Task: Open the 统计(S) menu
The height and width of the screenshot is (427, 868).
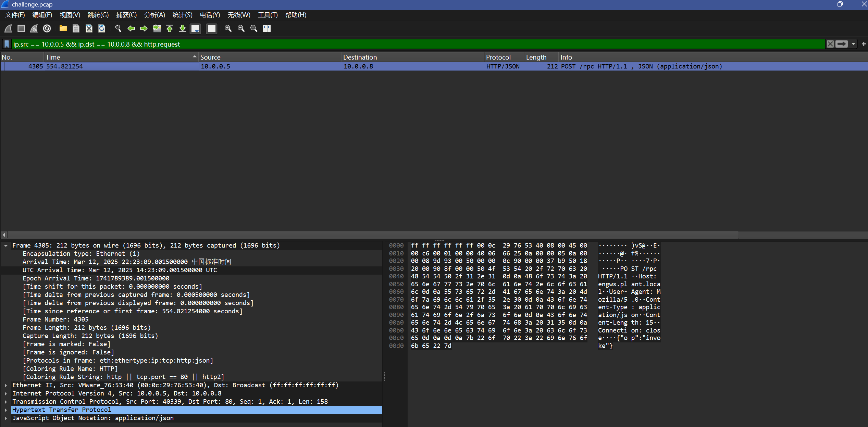Action: pos(182,15)
